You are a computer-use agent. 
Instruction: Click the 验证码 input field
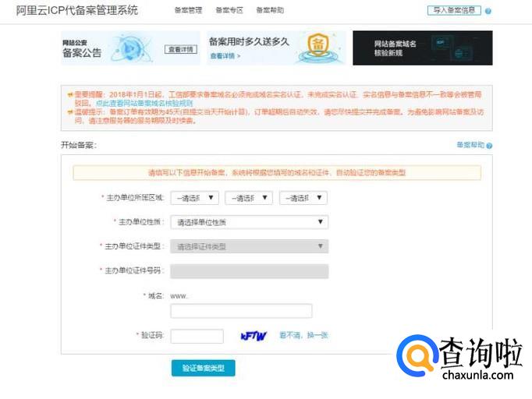[x=197, y=337]
